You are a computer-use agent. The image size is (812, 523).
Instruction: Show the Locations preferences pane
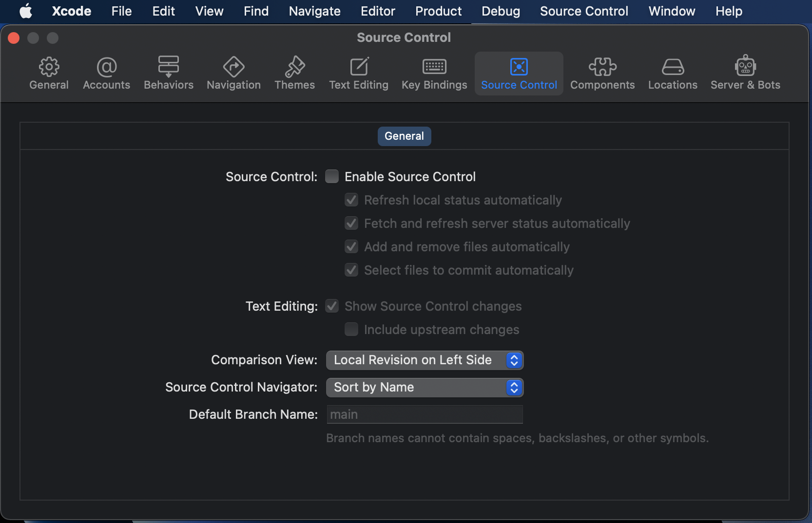(673, 74)
